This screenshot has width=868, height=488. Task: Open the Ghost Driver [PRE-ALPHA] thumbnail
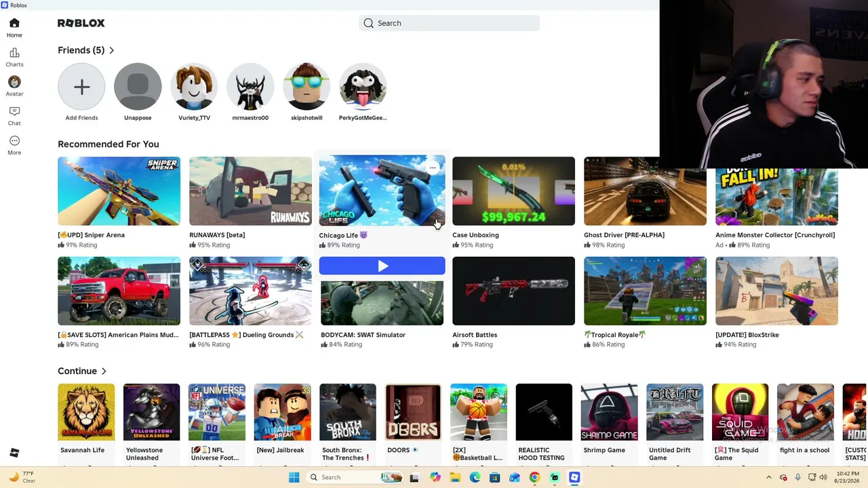pos(645,191)
